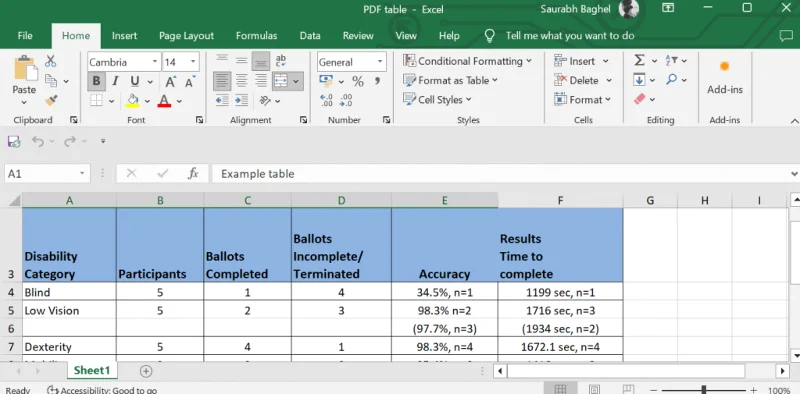800x394 pixels.
Task: Open the font color dropdown arrow
Action: [x=179, y=101]
